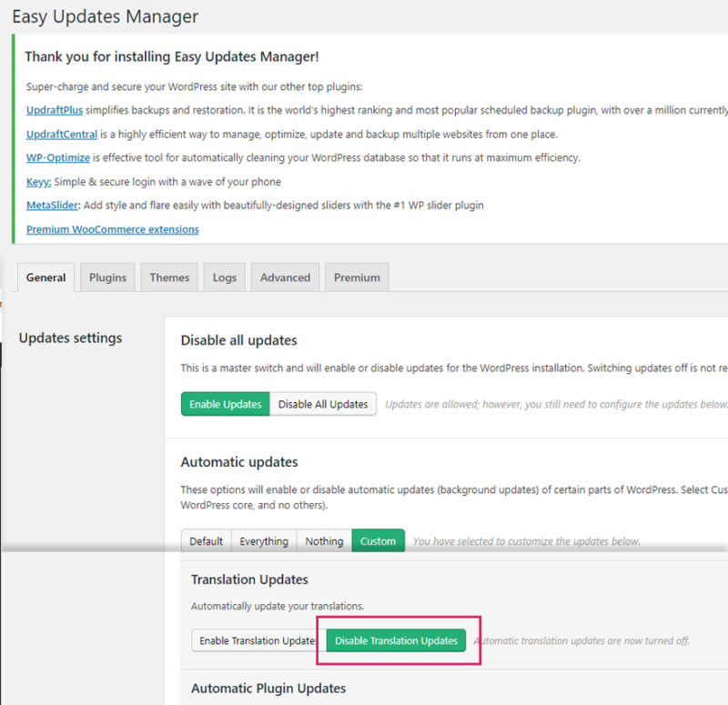Select Custom automatic updates option
The image size is (728, 705).
(378, 541)
